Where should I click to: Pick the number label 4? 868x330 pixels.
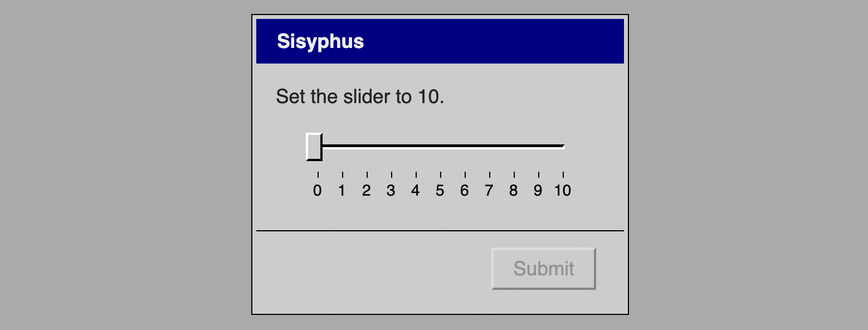click(416, 191)
